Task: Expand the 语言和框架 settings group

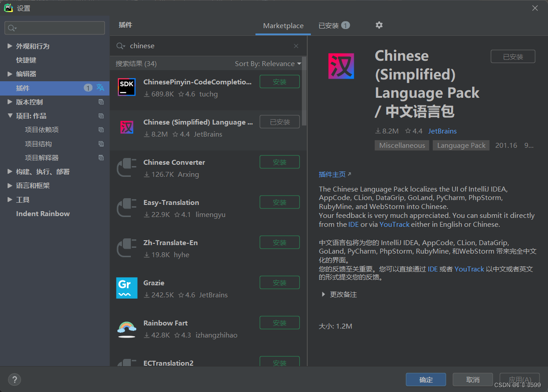Action: click(x=10, y=185)
